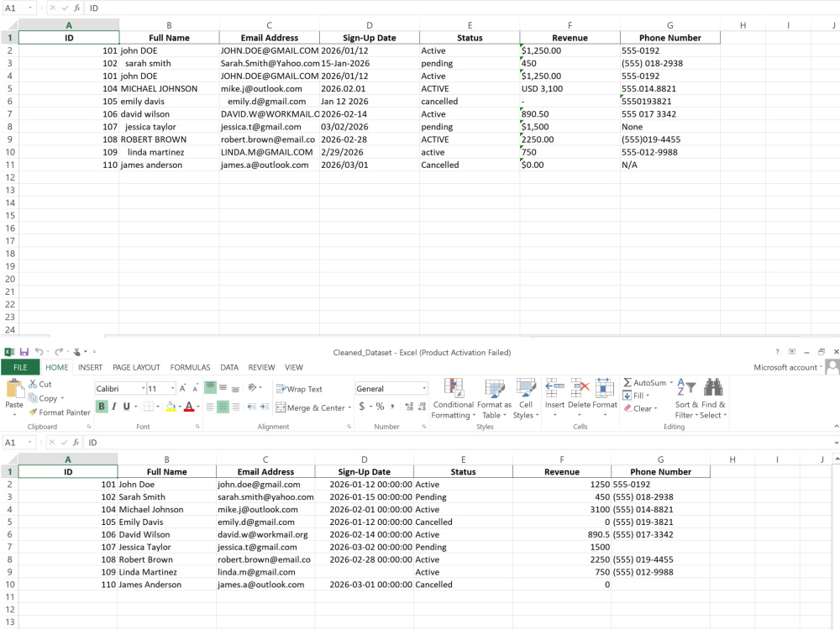Click the Middle Align icon

(x=223, y=387)
